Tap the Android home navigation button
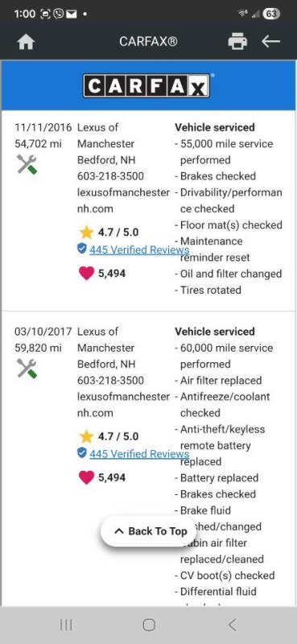The height and width of the screenshot is (644, 297). pyautogui.click(x=149, y=625)
